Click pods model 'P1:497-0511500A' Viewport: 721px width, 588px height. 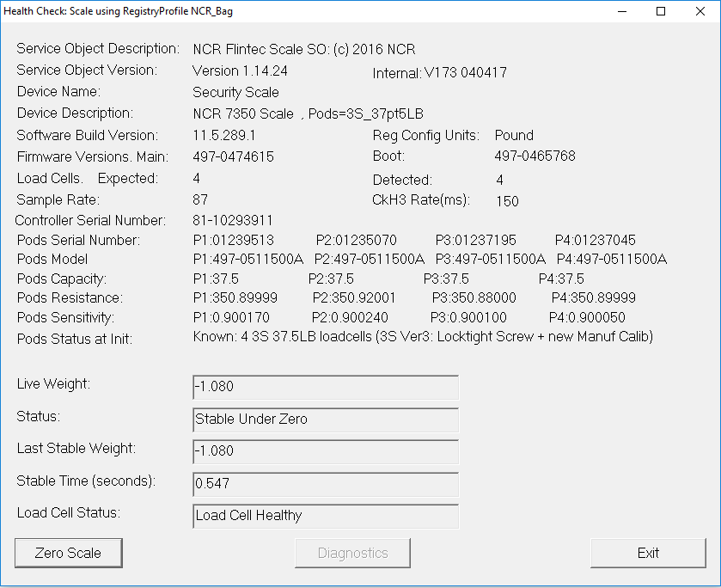(248, 259)
